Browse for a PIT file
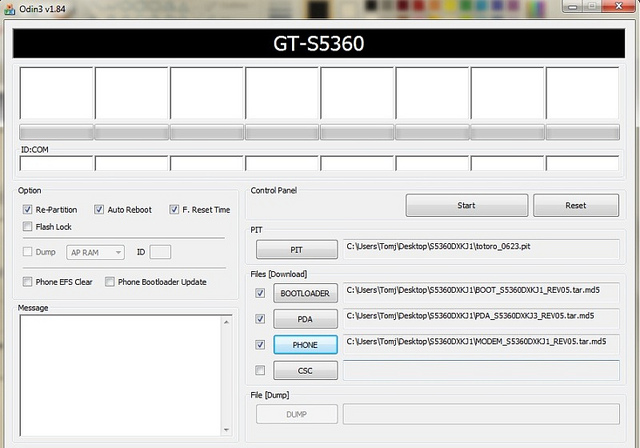The width and height of the screenshot is (640, 448). [297, 250]
